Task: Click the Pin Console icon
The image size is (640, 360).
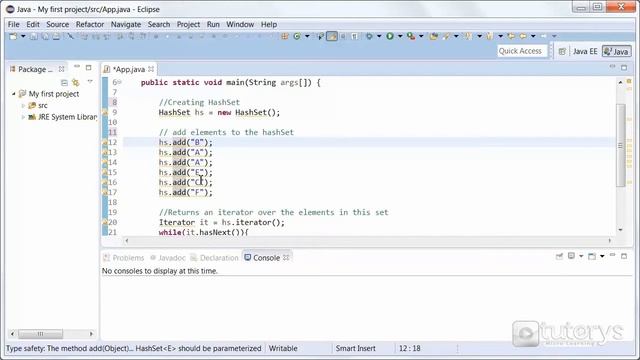Action: tap(559, 256)
